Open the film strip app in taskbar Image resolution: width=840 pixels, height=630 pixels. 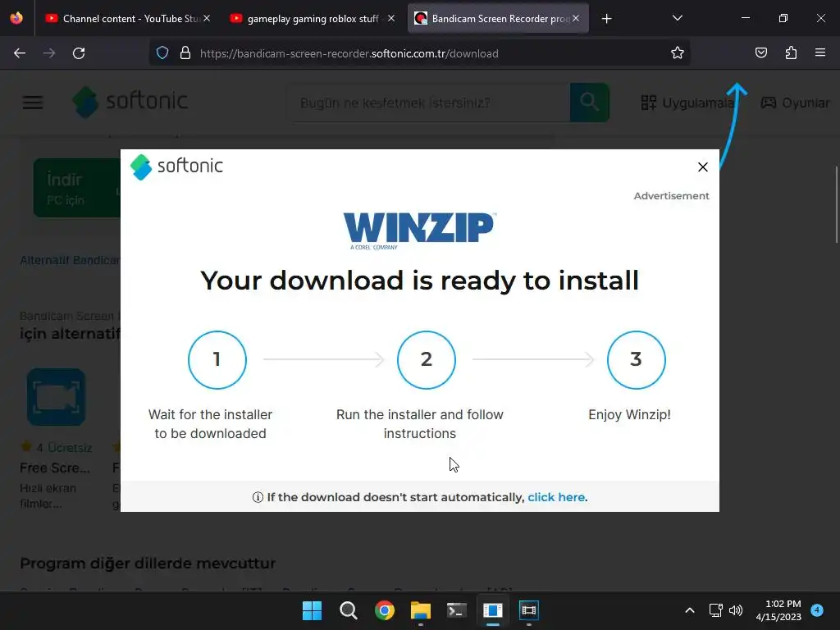pos(529,610)
